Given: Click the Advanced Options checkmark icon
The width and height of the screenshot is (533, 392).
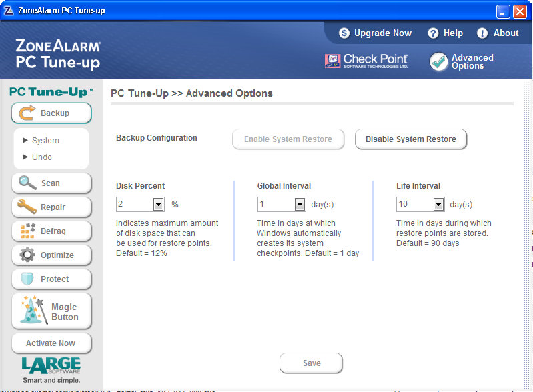Looking at the screenshot, I should click(438, 62).
